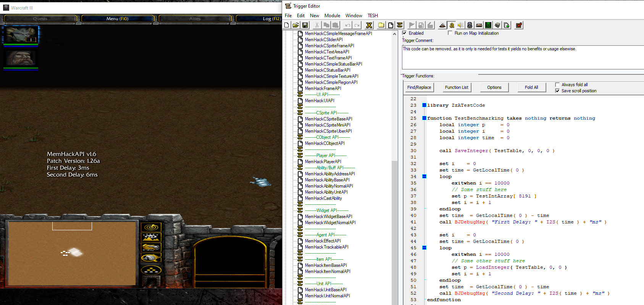This screenshot has width=644, height=305.
Task: Create a new category with the folder icon
Action: (x=381, y=25)
